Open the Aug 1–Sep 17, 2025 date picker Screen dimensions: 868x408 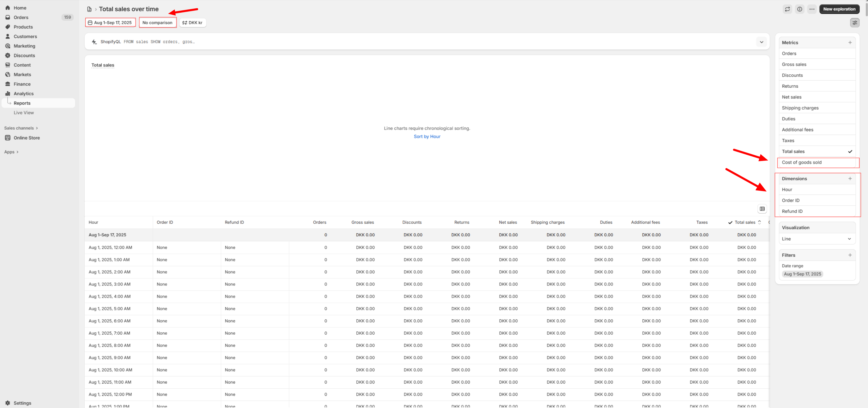pyautogui.click(x=111, y=23)
